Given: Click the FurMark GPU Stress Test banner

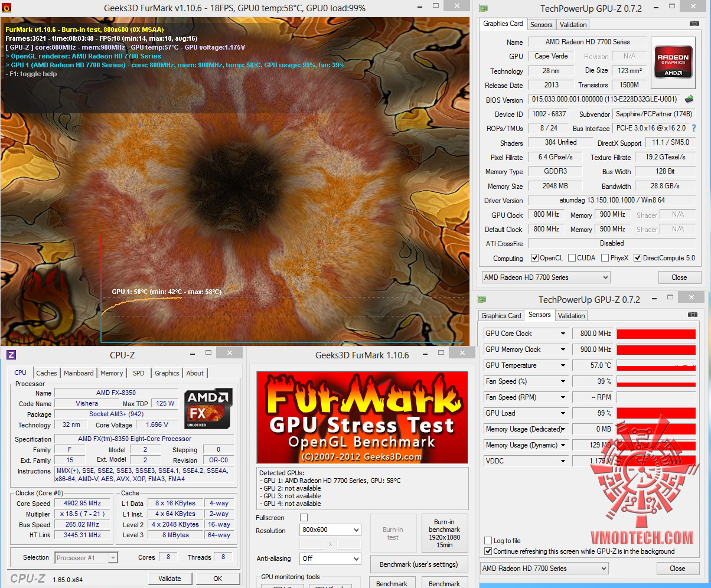Looking at the screenshot, I should [362, 417].
